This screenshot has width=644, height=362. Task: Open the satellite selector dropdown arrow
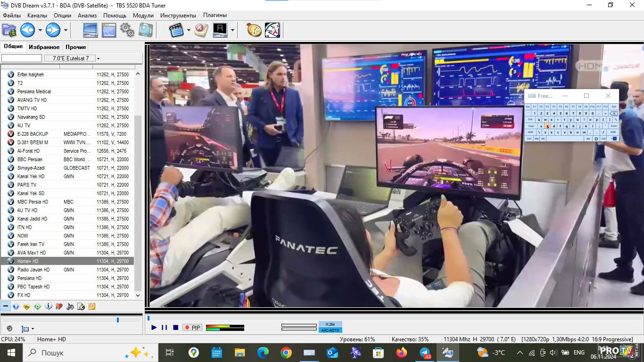(98, 58)
